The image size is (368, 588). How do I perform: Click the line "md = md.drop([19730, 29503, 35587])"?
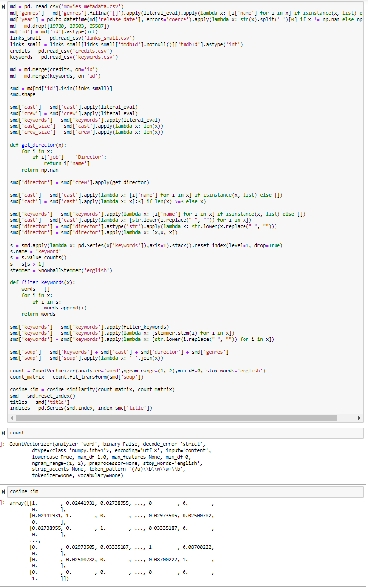coord(60,26)
